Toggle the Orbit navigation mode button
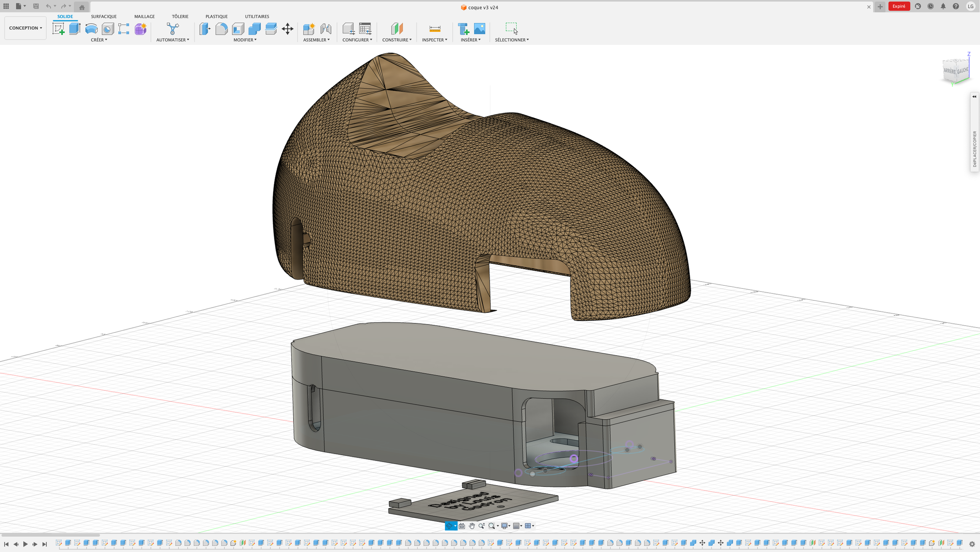The height and width of the screenshot is (552, 980). [449, 526]
